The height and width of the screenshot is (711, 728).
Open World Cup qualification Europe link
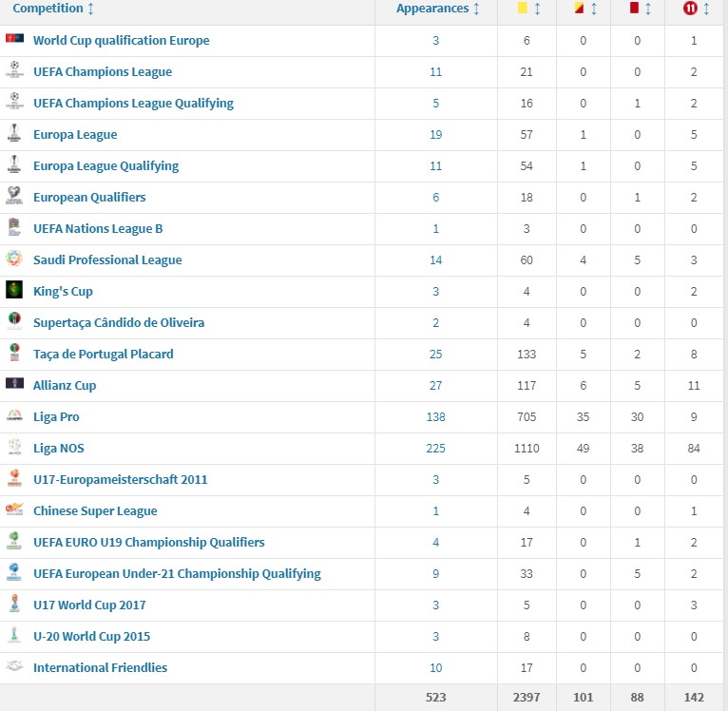[x=122, y=41]
